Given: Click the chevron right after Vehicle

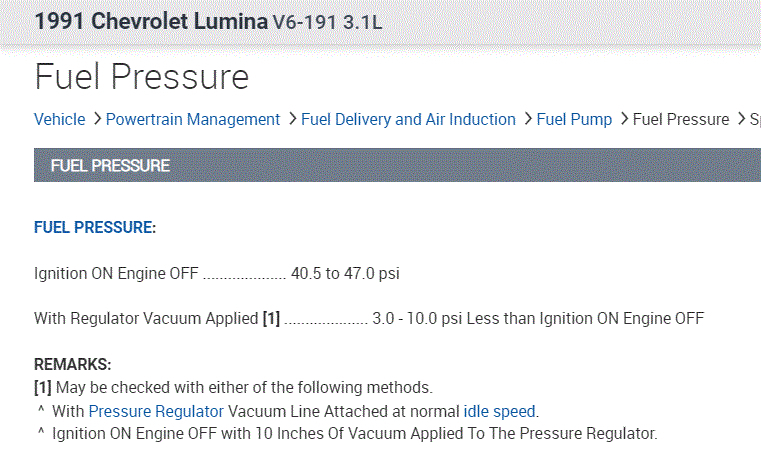Looking at the screenshot, I should pyautogui.click(x=96, y=119).
